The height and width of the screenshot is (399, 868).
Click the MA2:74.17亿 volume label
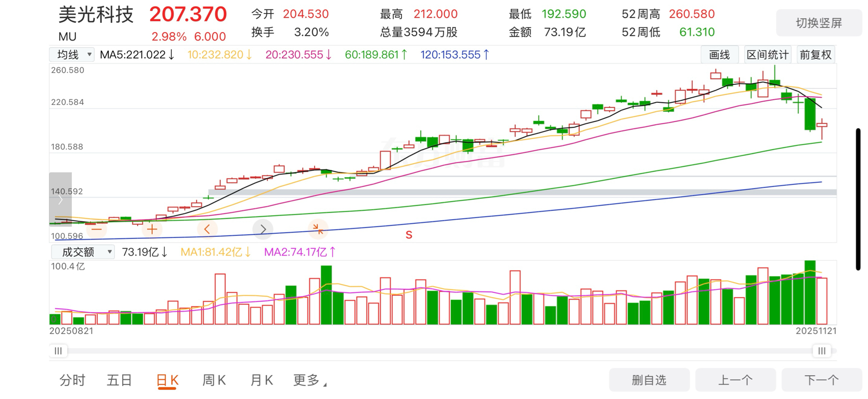coord(300,252)
